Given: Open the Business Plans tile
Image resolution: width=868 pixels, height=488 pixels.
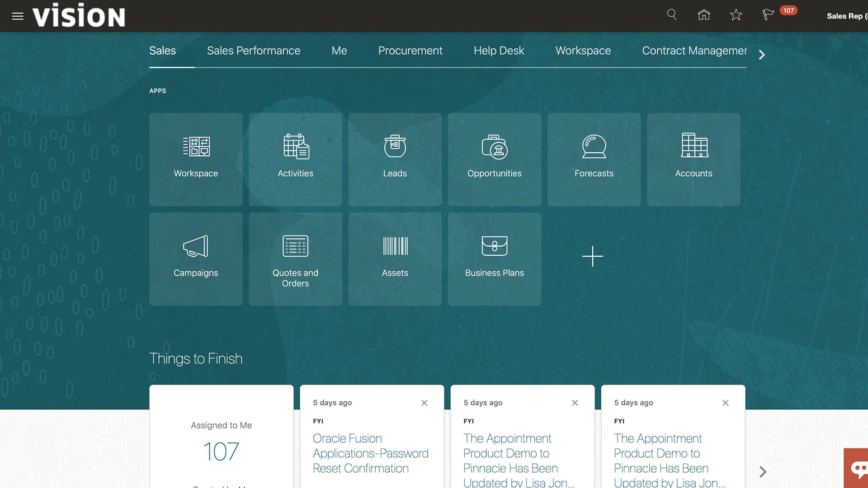Looking at the screenshot, I should (494, 259).
